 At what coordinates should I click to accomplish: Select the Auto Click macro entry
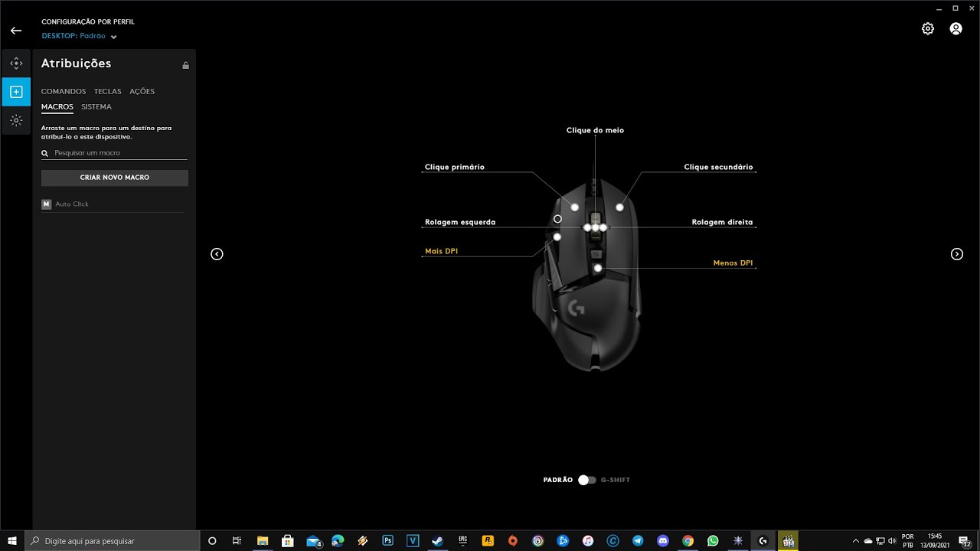pos(113,204)
